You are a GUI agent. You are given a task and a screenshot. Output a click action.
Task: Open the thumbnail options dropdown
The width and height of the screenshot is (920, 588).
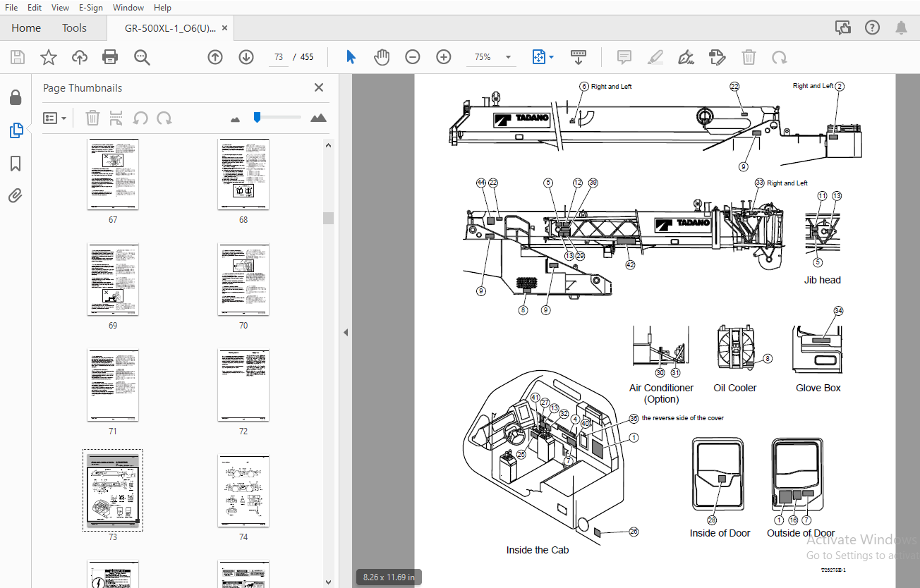pyautogui.click(x=55, y=118)
